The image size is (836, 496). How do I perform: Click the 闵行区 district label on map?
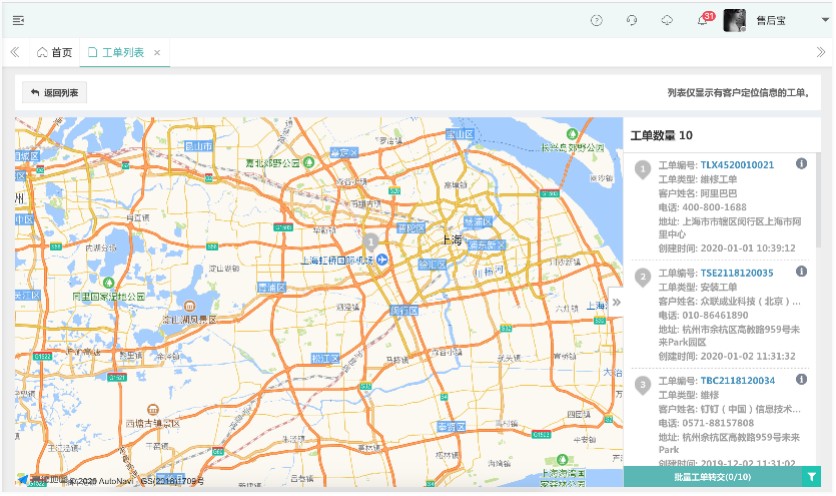click(x=404, y=310)
